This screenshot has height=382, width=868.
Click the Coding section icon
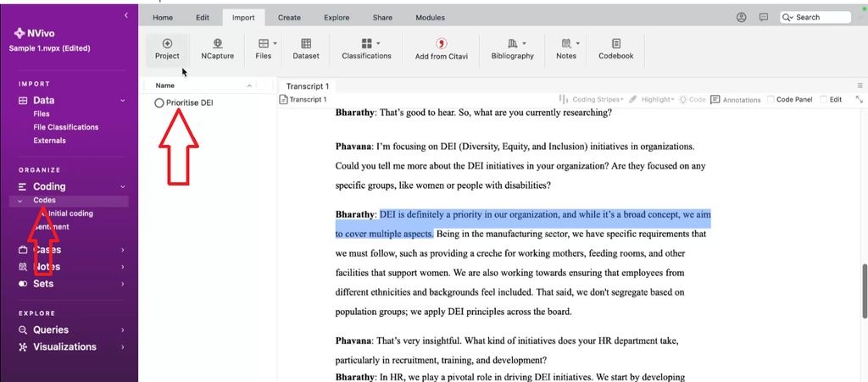click(23, 187)
